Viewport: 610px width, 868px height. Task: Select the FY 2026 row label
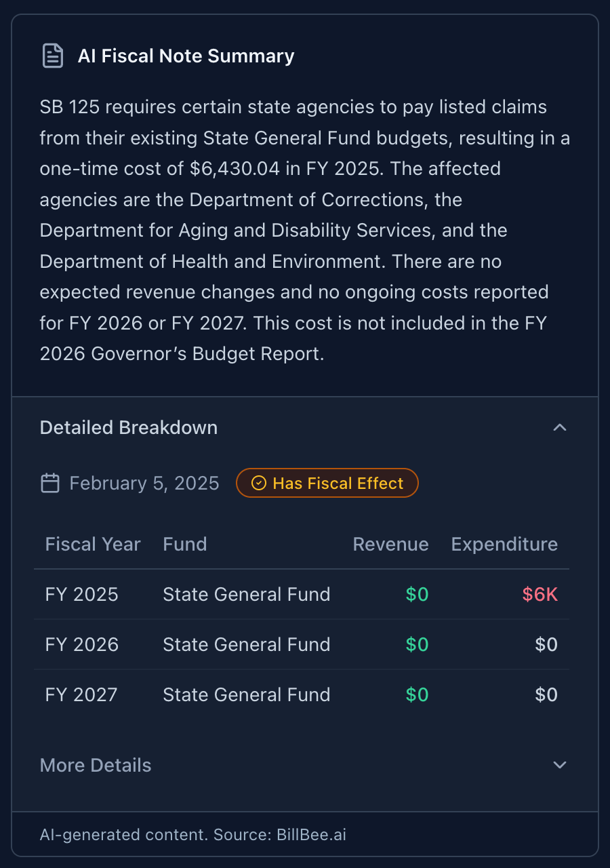point(82,644)
